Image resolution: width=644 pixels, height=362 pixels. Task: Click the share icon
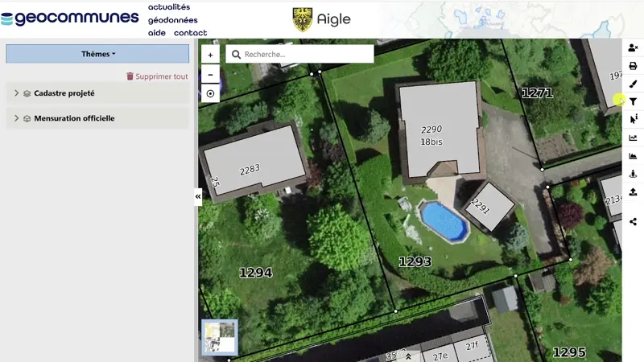[633, 221]
